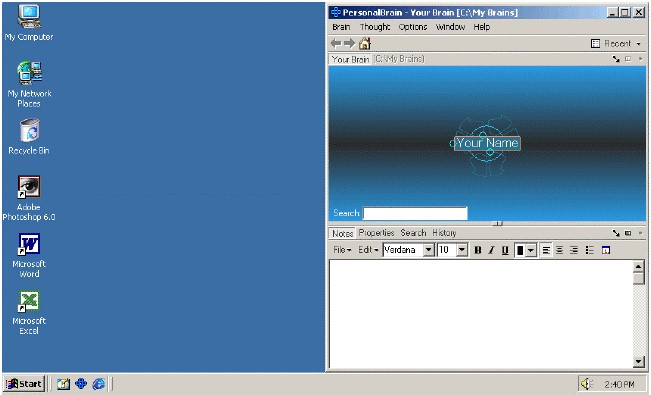651x395 pixels.
Task: Apply bullet list formatting in notes
Action: click(590, 250)
